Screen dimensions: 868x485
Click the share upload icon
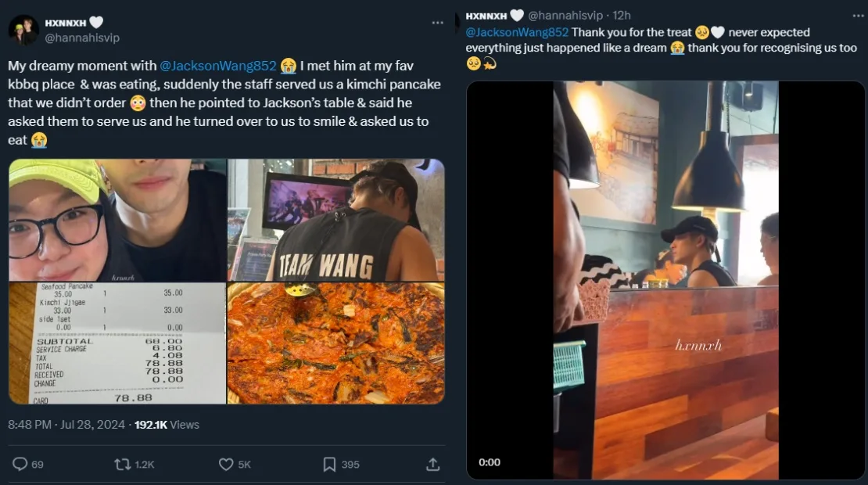coord(432,464)
